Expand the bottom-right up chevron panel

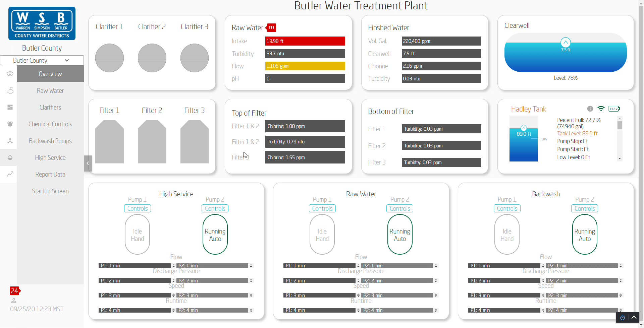pos(634,317)
